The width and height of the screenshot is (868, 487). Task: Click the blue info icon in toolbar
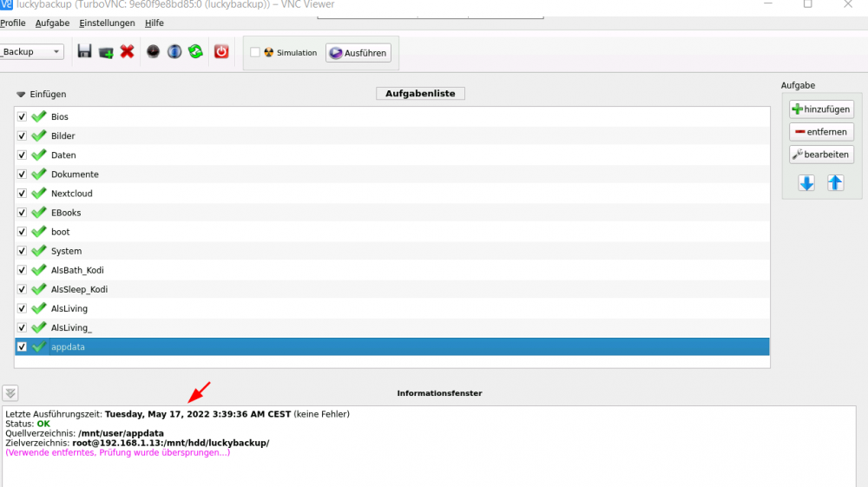(174, 51)
